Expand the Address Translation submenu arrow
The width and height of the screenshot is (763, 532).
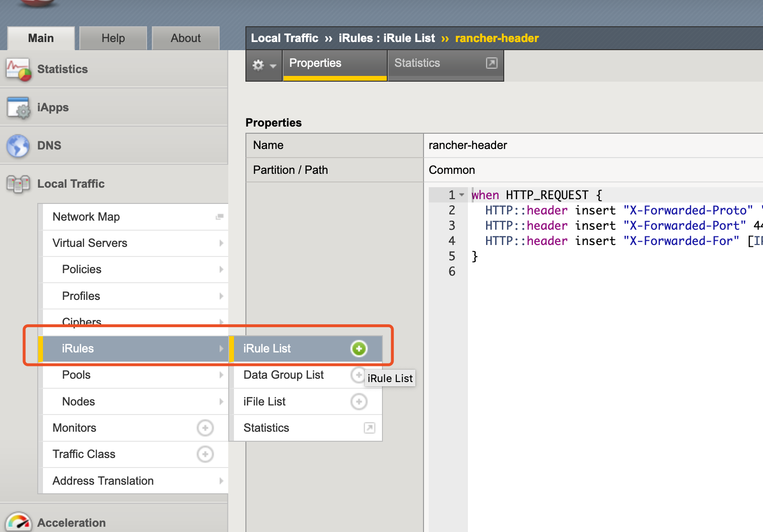(221, 481)
